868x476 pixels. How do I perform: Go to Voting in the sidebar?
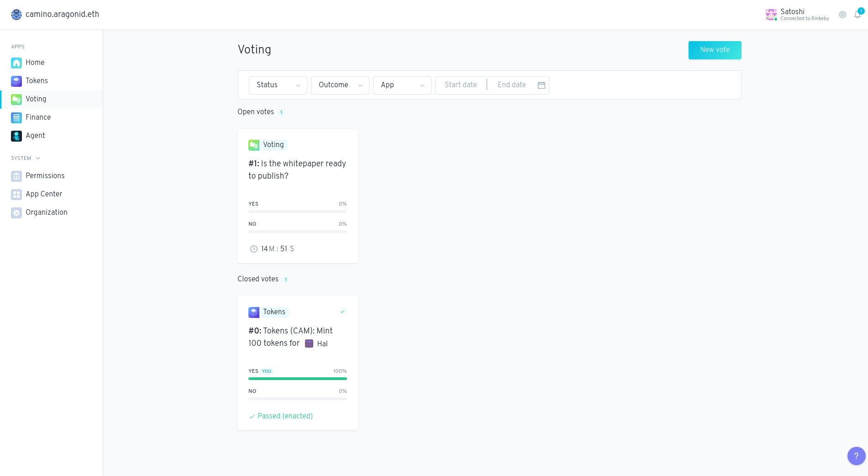tap(36, 99)
